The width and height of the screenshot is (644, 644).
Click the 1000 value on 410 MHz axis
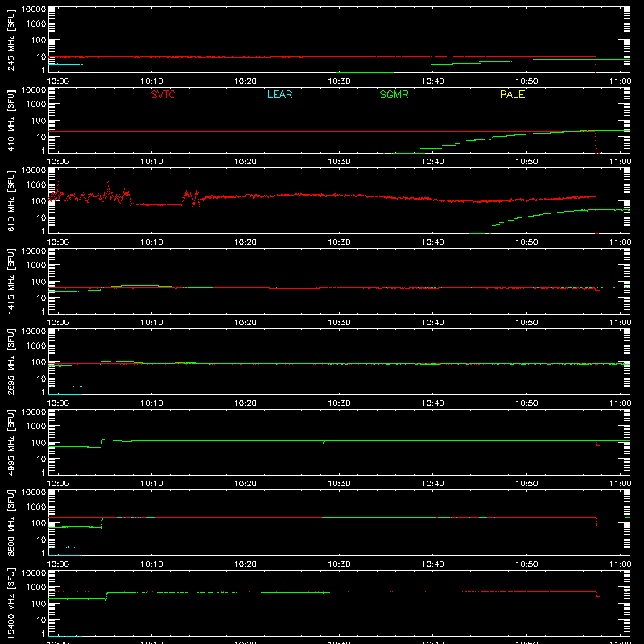36,104
